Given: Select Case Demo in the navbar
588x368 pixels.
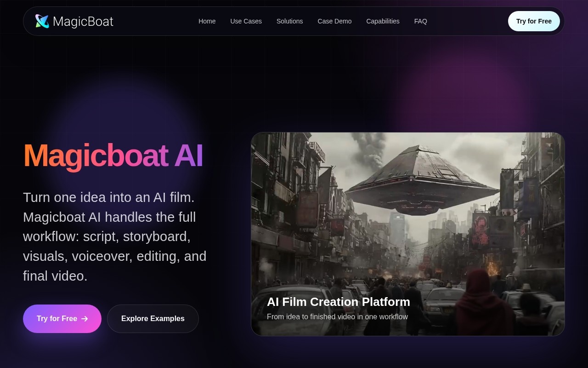Looking at the screenshot, I should (334, 21).
